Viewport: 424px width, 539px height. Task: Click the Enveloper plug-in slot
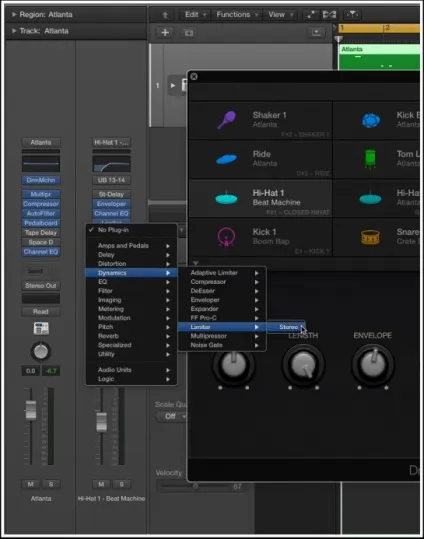[111, 204]
